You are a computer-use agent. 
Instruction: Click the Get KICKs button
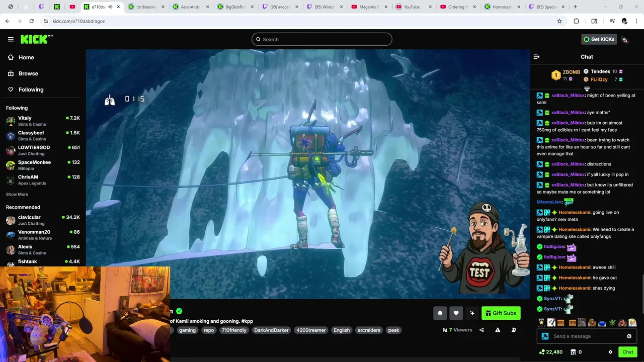coord(599,39)
